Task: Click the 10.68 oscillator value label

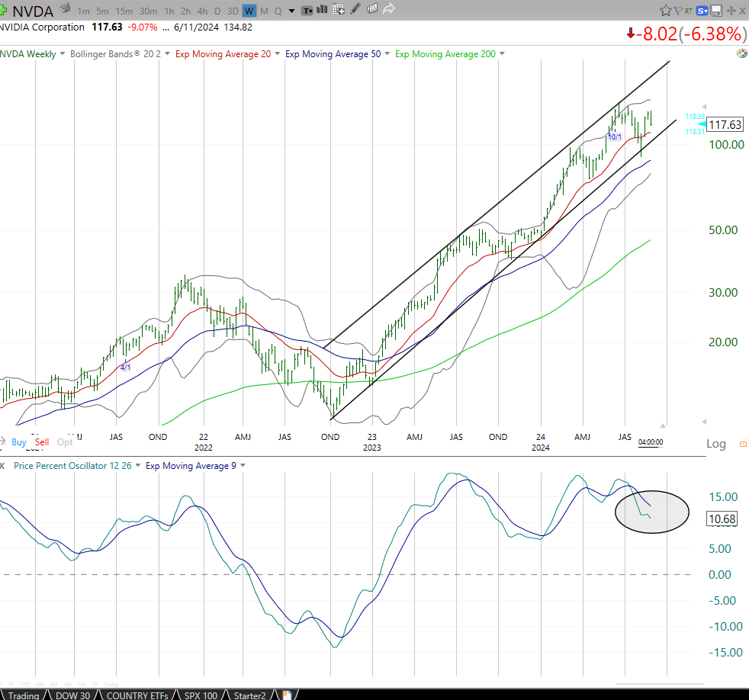Action: pyautogui.click(x=722, y=519)
